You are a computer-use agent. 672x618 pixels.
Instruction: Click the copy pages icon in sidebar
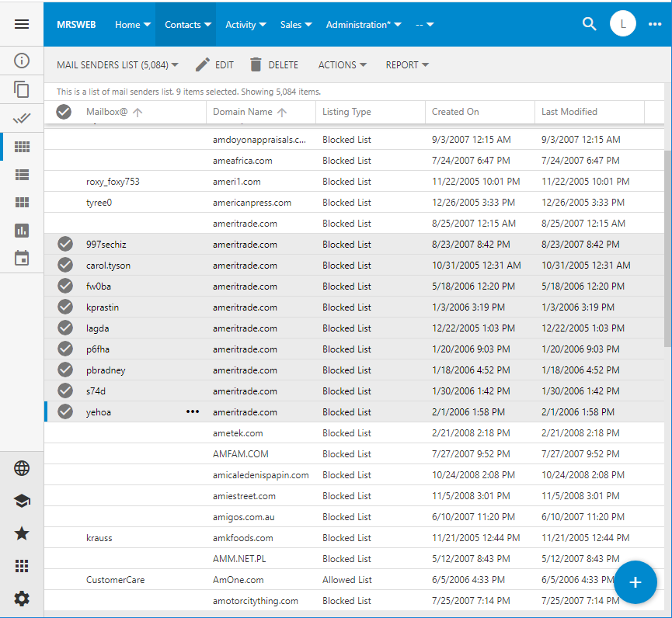point(22,89)
